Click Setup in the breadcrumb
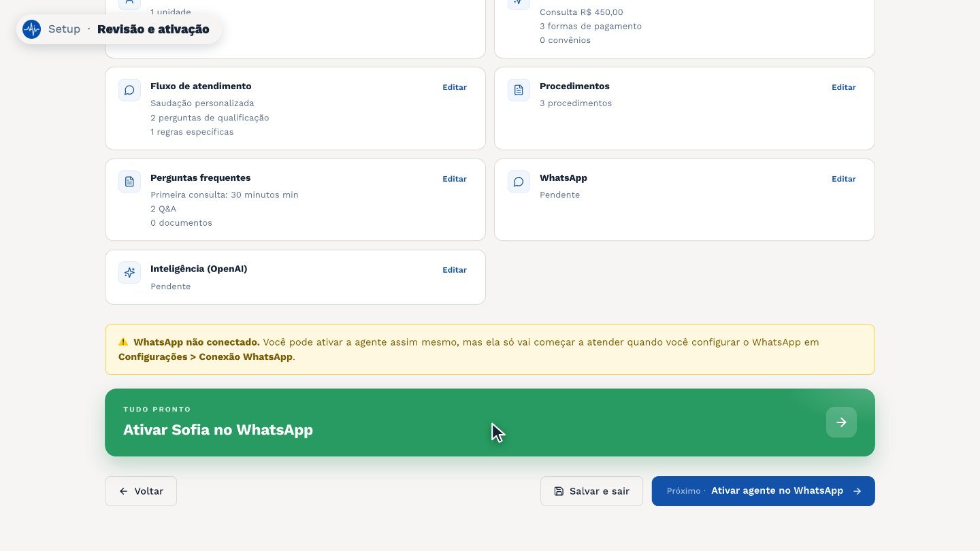 (x=64, y=29)
